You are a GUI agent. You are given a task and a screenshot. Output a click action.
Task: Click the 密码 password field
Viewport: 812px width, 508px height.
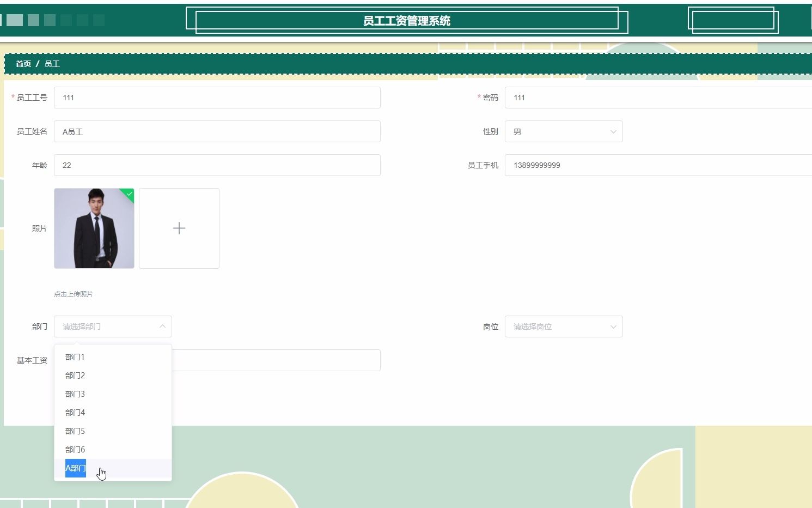(x=658, y=98)
